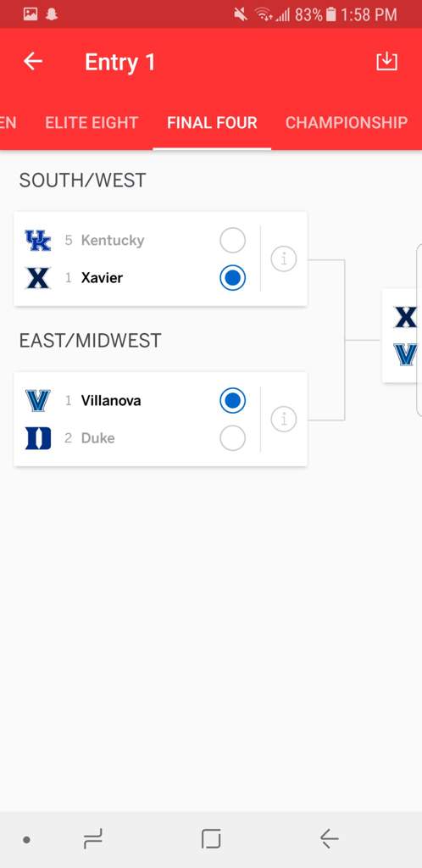Select the Villanova radio button
The image size is (422, 868).
pos(232,401)
